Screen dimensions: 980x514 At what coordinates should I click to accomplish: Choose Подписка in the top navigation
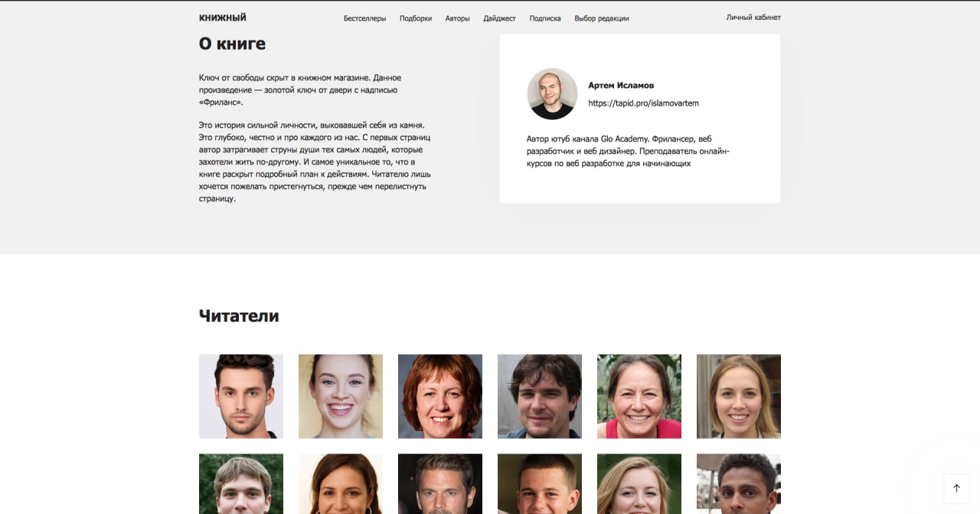pyautogui.click(x=545, y=18)
